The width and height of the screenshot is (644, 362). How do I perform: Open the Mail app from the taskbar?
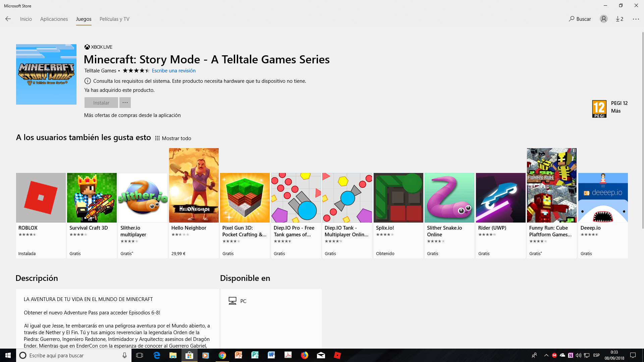point(321,355)
